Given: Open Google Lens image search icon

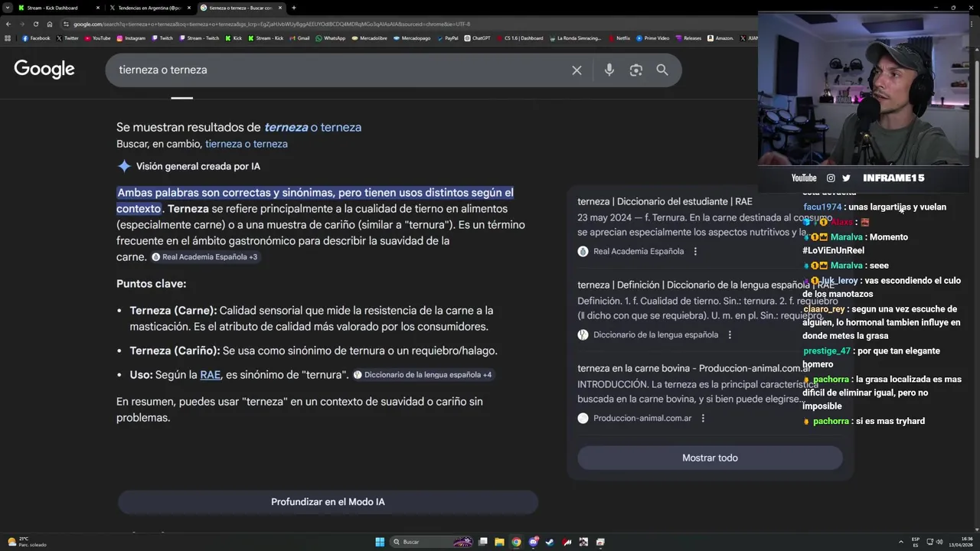Looking at the screenshot, I should tap(635, 70).
